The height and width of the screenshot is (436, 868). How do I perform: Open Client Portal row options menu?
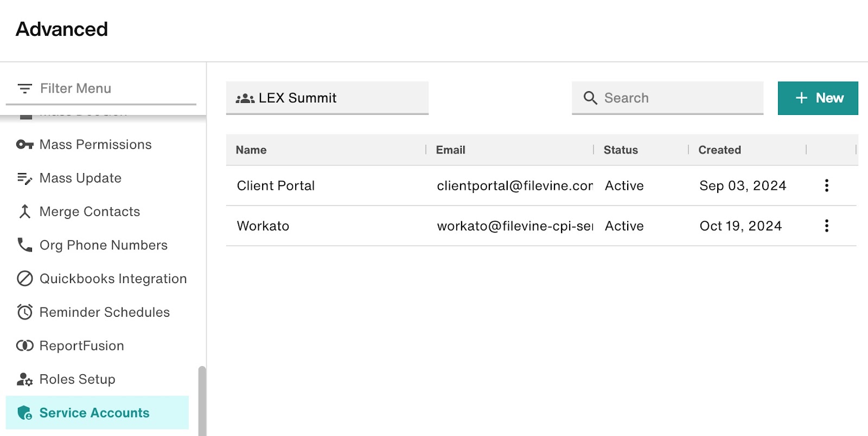tap(826, 185)
